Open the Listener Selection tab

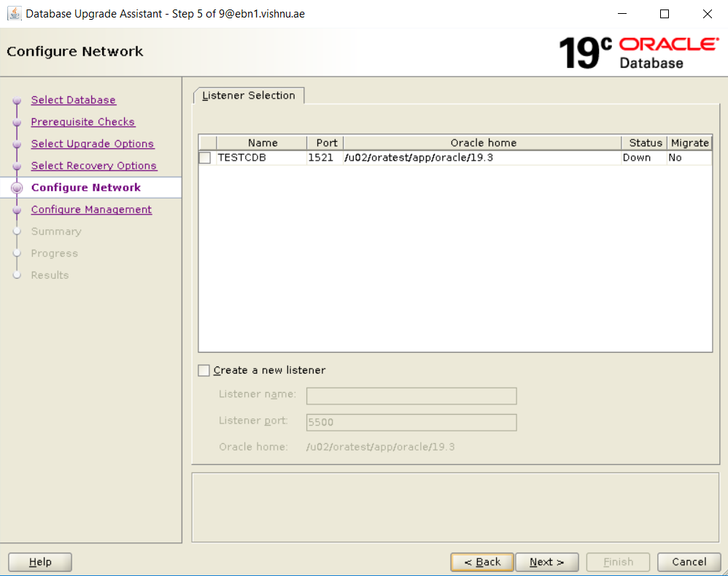[249, 95]
